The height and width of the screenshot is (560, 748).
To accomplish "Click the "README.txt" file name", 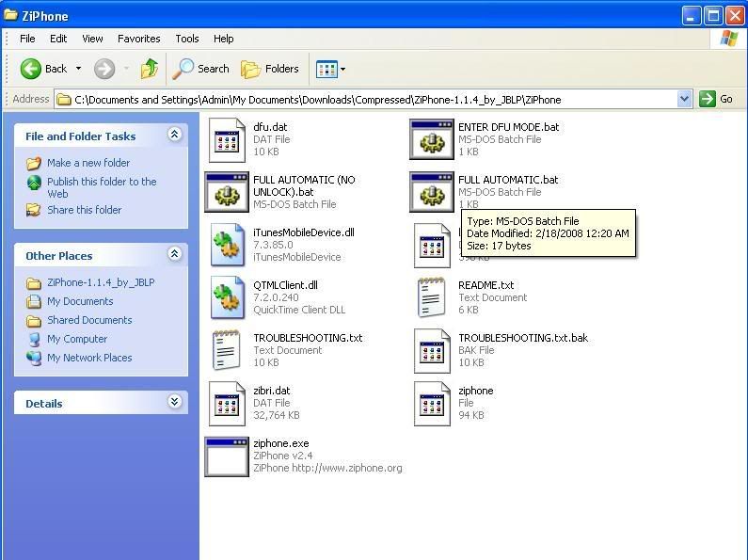I will click(x=486, y=285).
